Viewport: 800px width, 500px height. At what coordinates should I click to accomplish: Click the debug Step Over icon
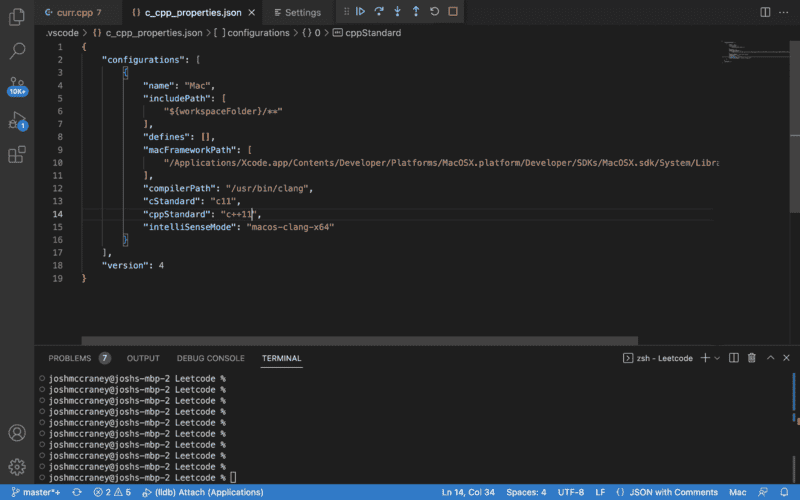coord(379,11)
